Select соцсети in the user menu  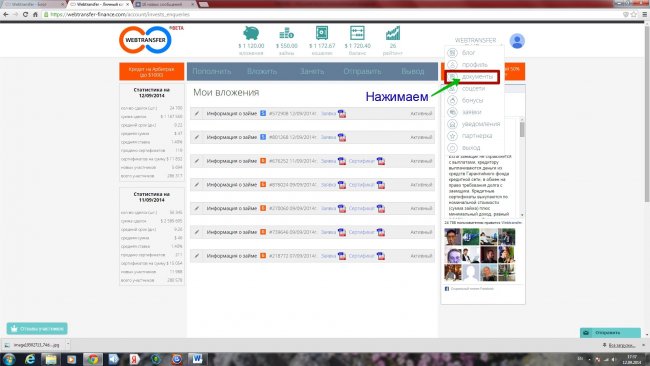pyautogui.click(x=473, y=88)
